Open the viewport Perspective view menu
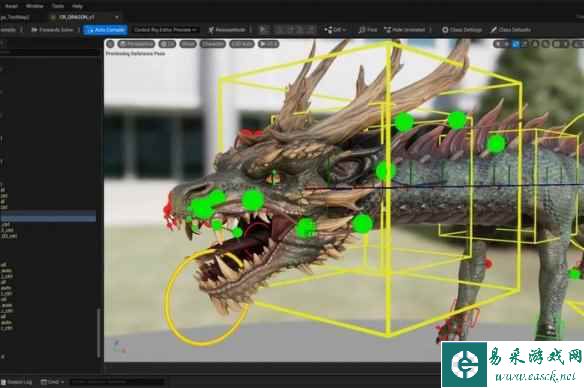The width and height of the screenshot is (584, 388). coord(136,44)
